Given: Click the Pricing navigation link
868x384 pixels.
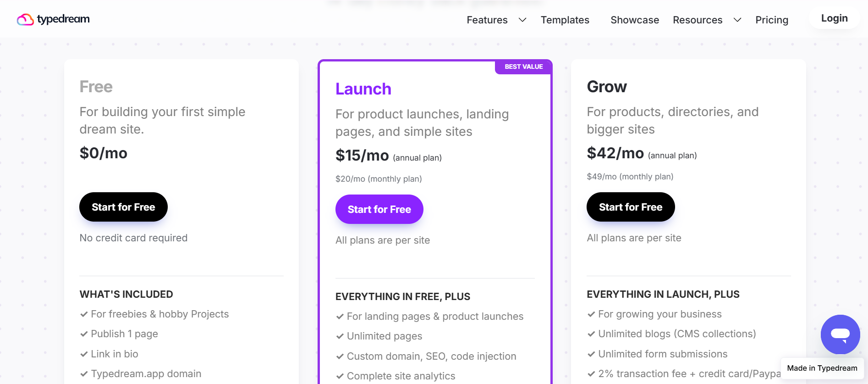Looking at the screenshot, I should click(772, 20).
